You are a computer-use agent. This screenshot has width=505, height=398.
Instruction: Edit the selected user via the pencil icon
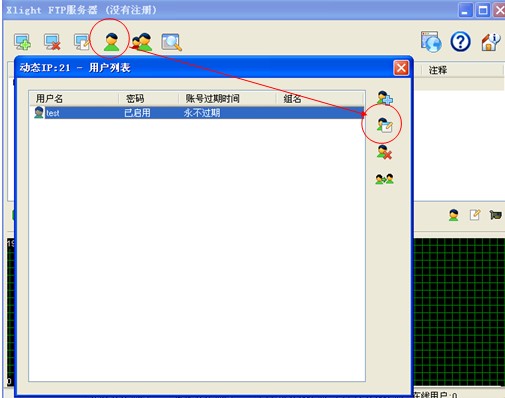click(385, 125)
